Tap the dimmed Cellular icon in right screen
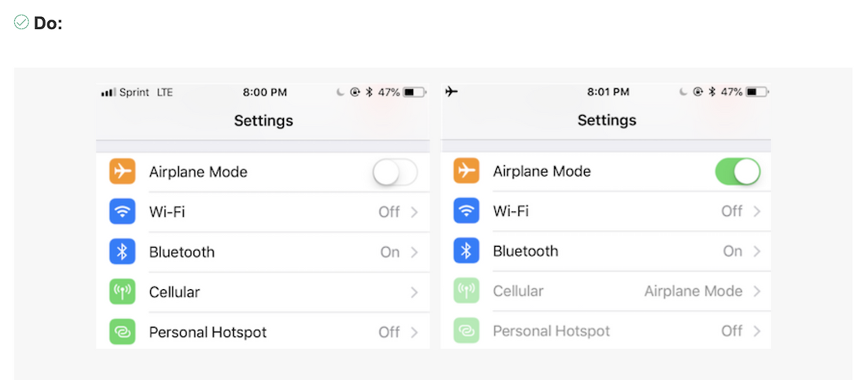This screenshot has height=380, width=868. pos(466,291)
